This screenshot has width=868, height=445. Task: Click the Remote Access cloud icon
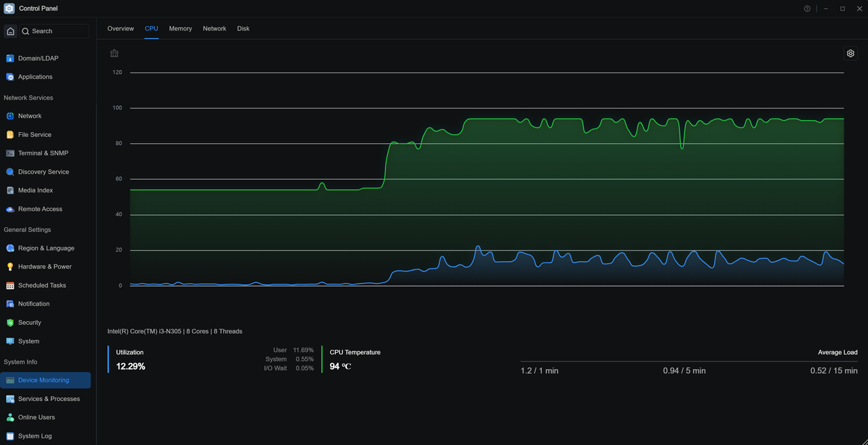point(10,209)
